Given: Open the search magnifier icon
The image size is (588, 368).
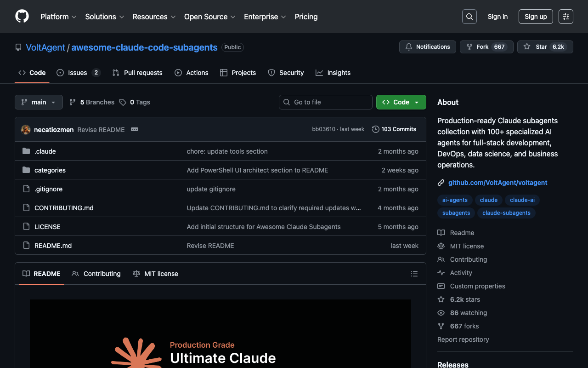Looking at the screenshot, I should (x=469, y=17).
